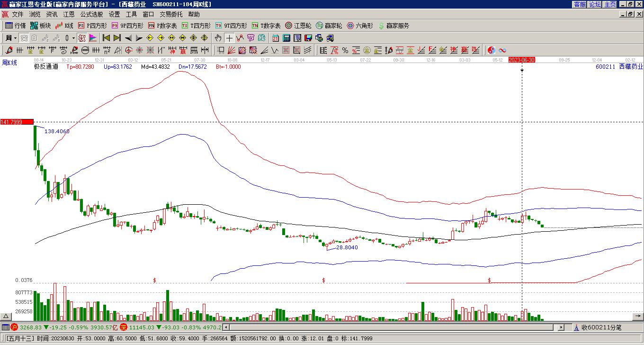Image resolution: width=644 pixels, height=345 pixels.
Task: Open the 设置 menu
Action: 114,15
